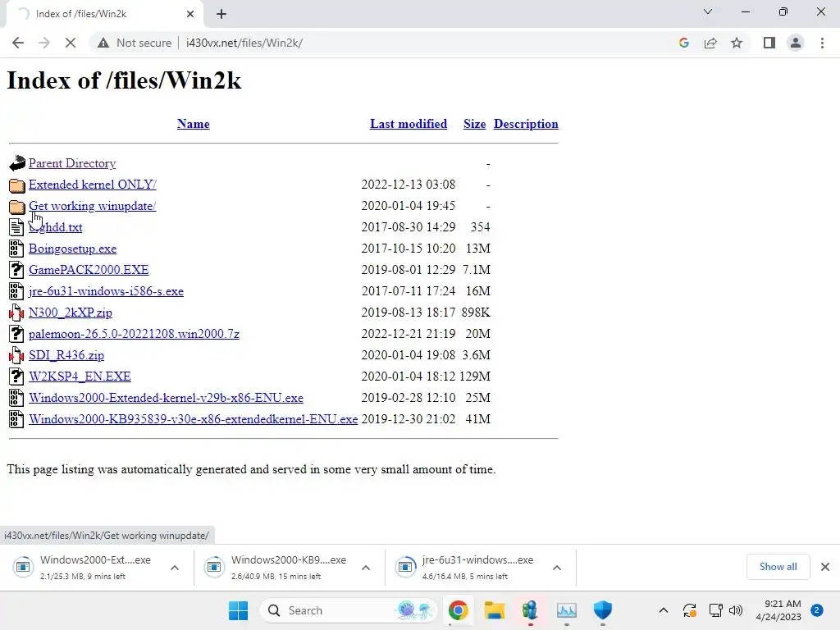Open the volume control in tray
This screenshot has width=840, height=630.
coord(736,610)
